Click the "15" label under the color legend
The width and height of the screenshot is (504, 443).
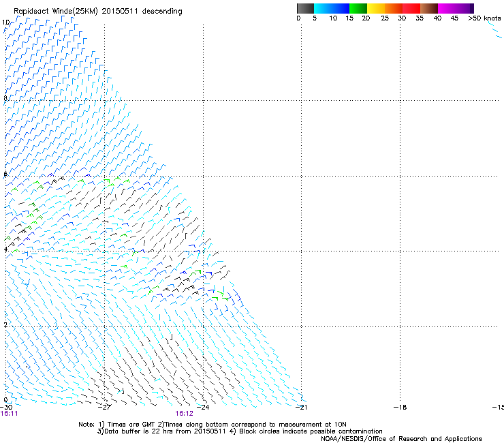click(349, 18)
